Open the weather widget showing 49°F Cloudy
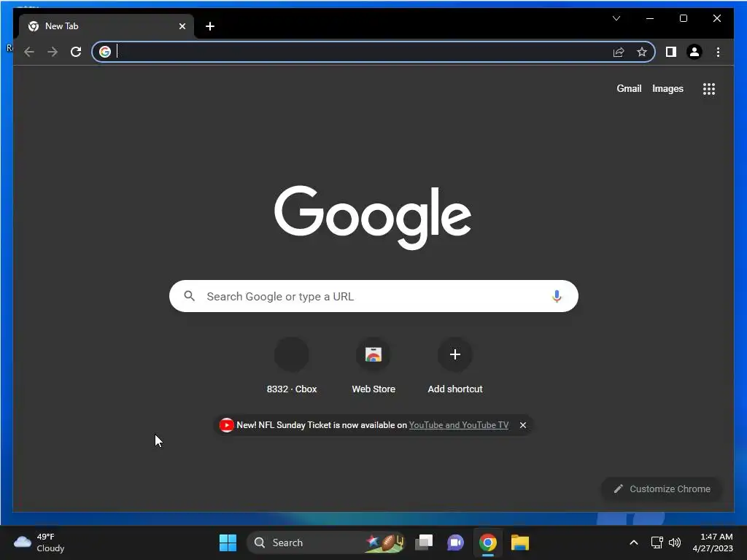The width and height of the screenshot is (747, 560). 39,542
